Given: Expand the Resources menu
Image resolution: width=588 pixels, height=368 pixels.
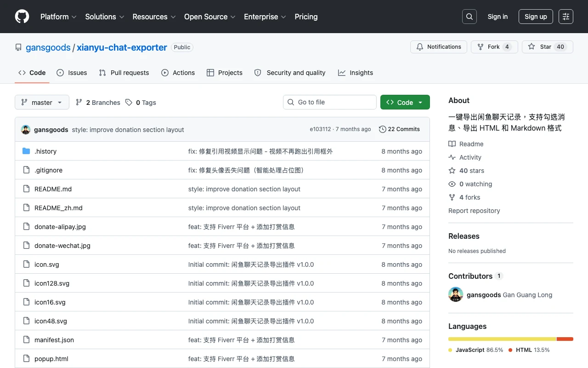Looking at the screenshot, I should click(x=154, y=17).
